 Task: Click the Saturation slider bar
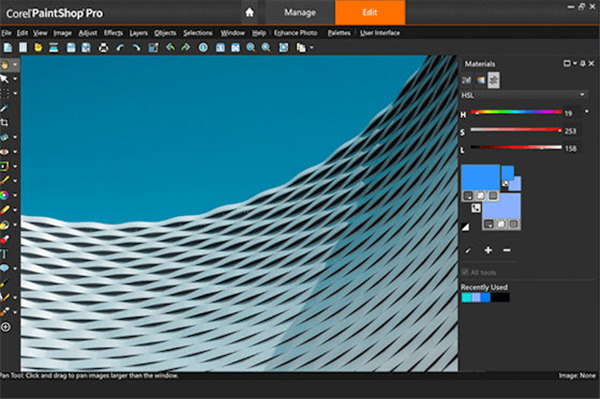click(516, 130)
